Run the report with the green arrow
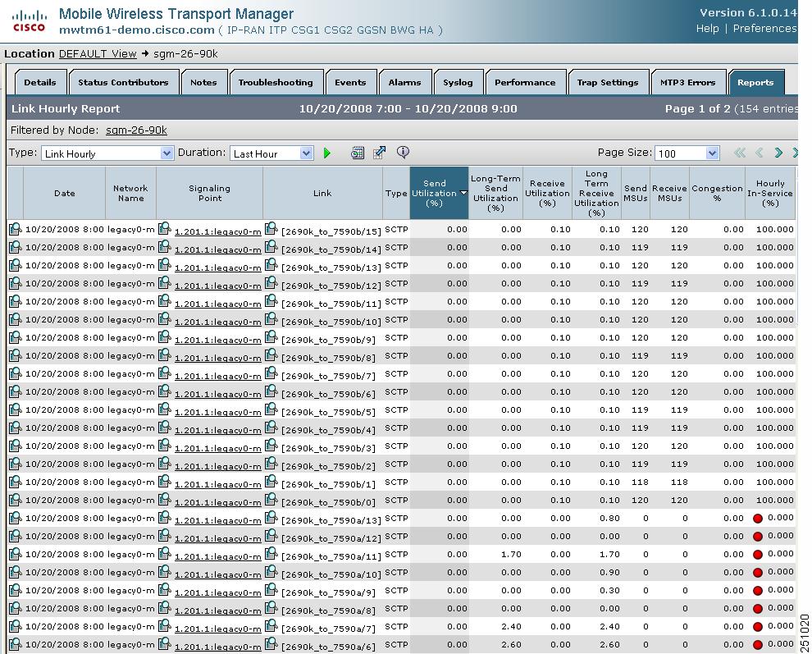 pyautogui.click(x=326, y=153)
